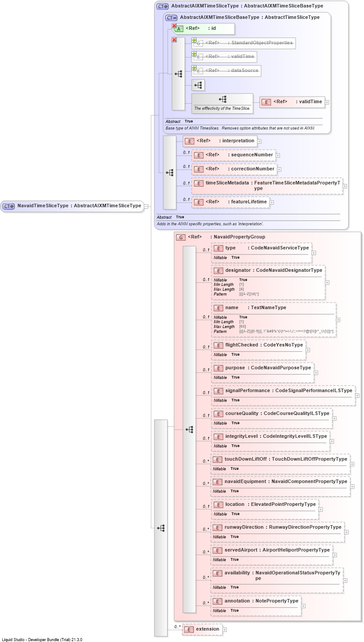
Task: Expand the name TextNameType element
Action: click(338, 320)
